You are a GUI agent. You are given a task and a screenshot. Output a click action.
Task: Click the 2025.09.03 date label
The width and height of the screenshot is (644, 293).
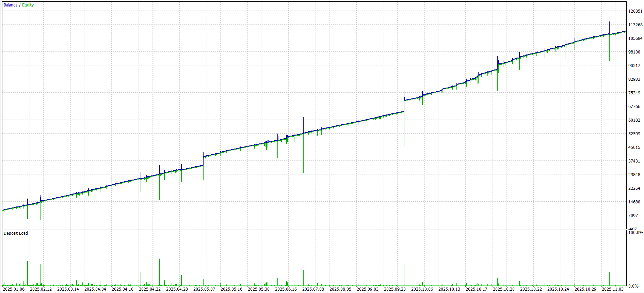click(x=368, y=289)
